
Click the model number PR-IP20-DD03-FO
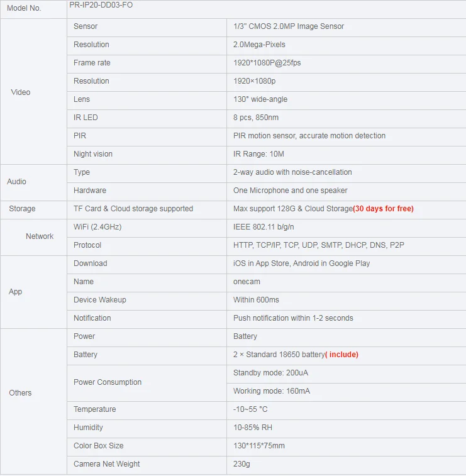pyautogui.click(x=101, y=5)
